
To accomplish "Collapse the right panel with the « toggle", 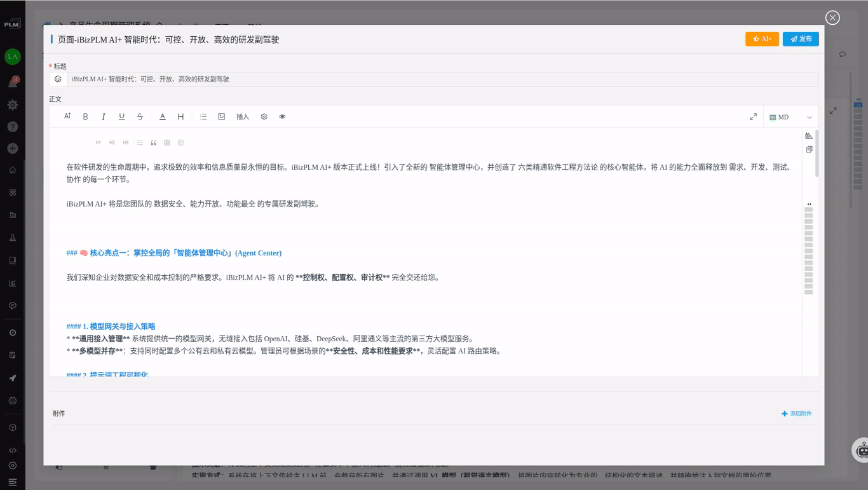I will coord(808,203).
